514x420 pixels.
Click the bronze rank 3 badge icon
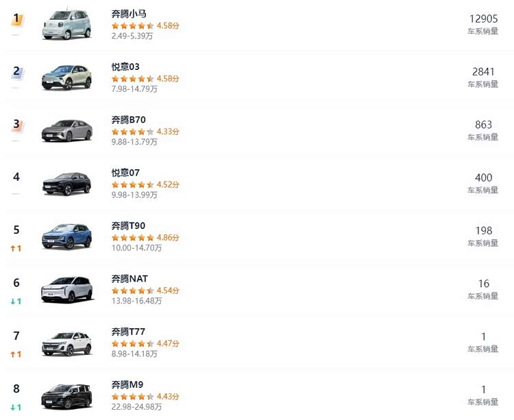17,125
